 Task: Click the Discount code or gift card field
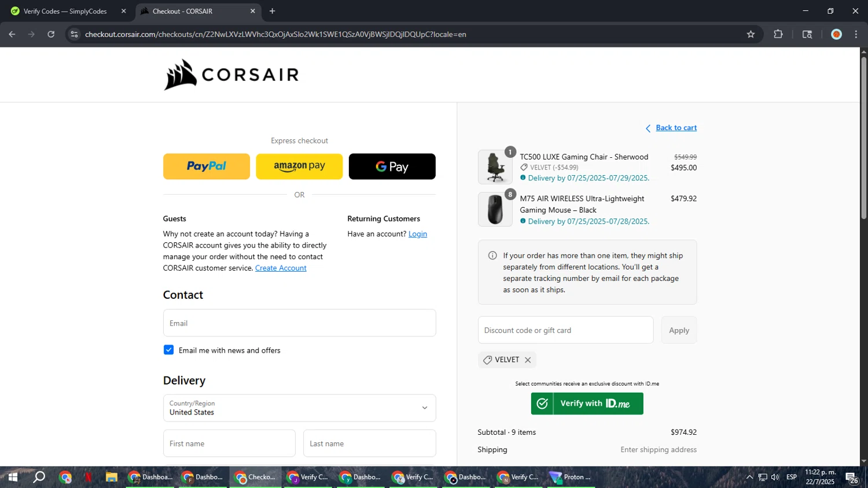click(565, 330)
